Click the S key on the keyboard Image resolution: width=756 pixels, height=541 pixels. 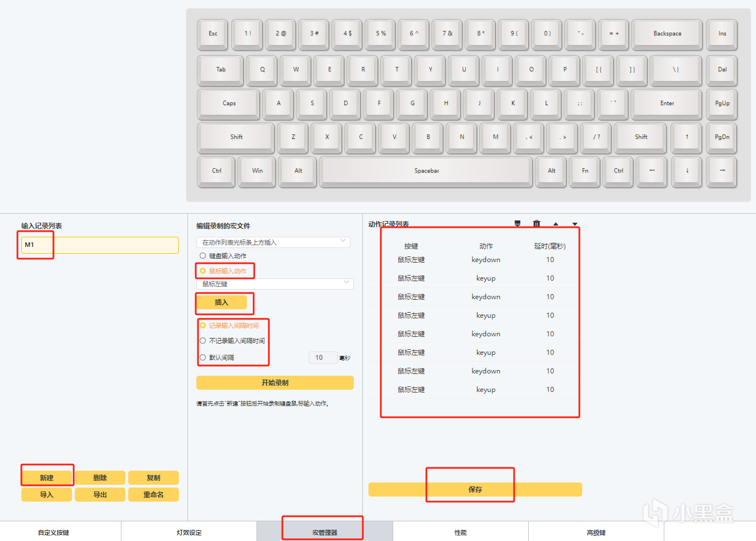pyautogui.click(x=312, y=103)
